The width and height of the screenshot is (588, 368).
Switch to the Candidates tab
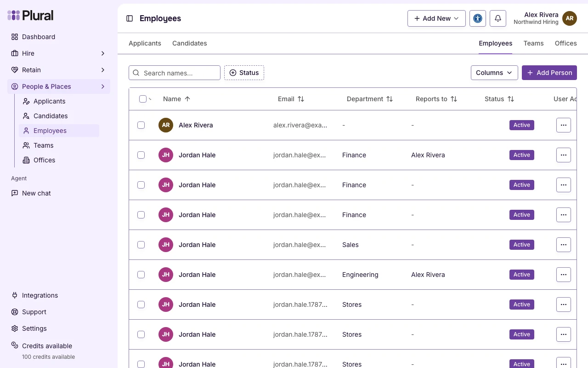(x=190, y=43)
